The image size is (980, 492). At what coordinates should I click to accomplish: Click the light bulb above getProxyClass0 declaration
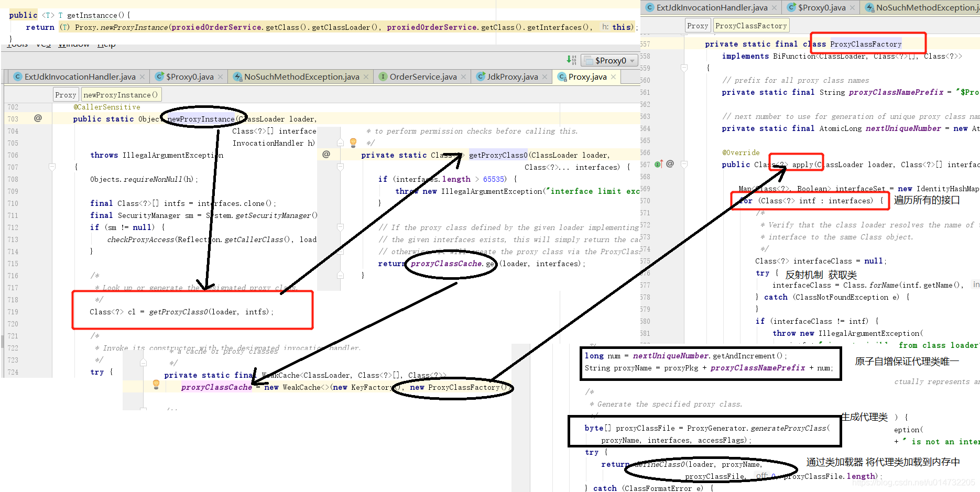(x=353, y=142)
